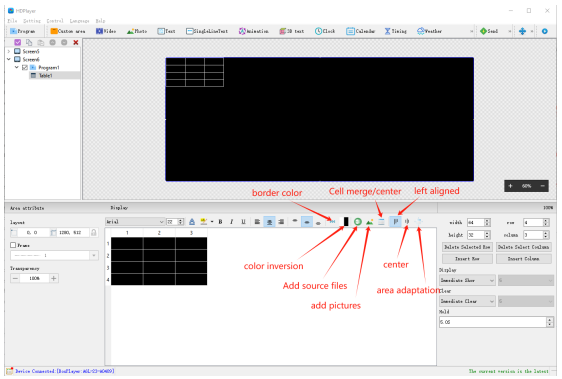
Task: Open the Immediate Show display effect dropdown
Action: pyautogui.click(x=467, y=280)
